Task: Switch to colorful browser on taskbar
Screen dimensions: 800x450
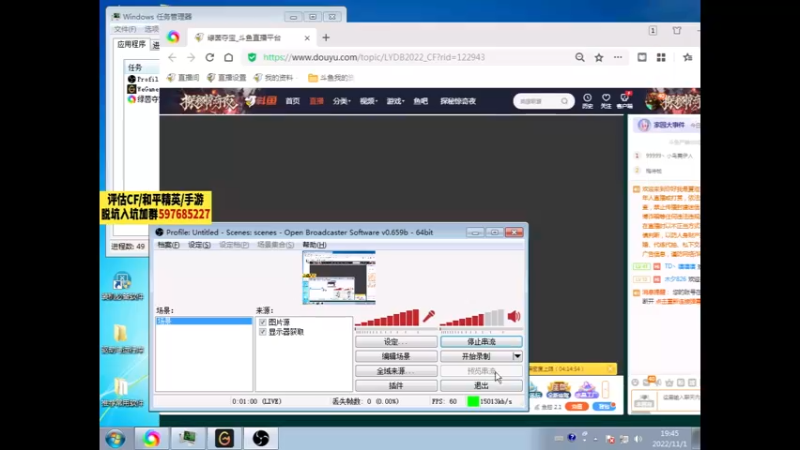Action: [152, 439]
